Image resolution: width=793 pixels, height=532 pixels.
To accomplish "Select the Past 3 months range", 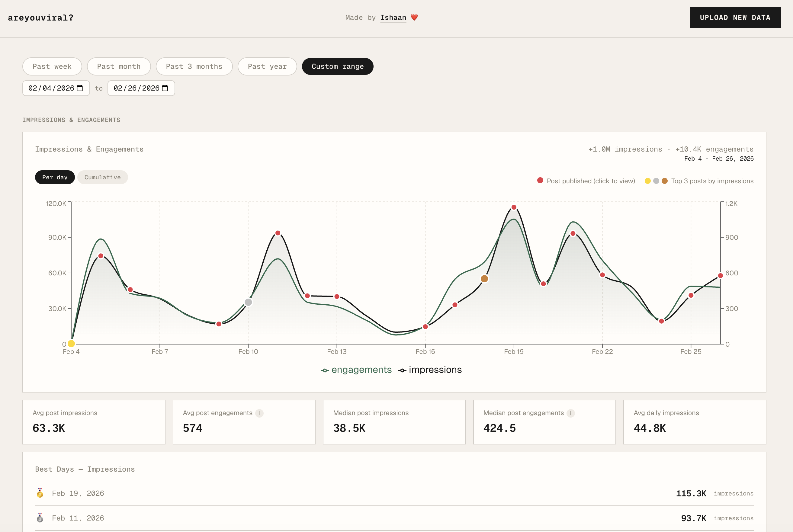I will pyautogui.click(x=194, y=66).
